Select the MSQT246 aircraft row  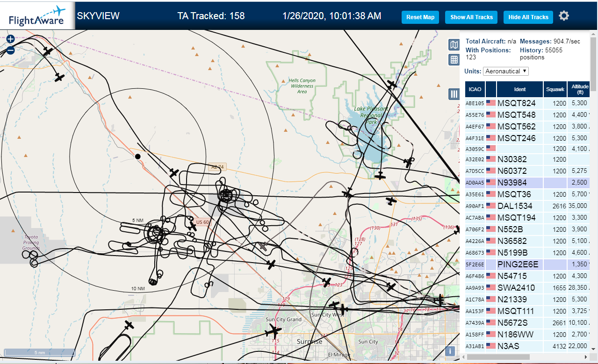527,138
